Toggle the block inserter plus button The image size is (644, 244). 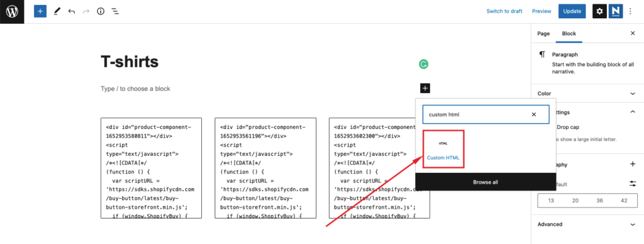pyautogui.click(x=40, y=11)
